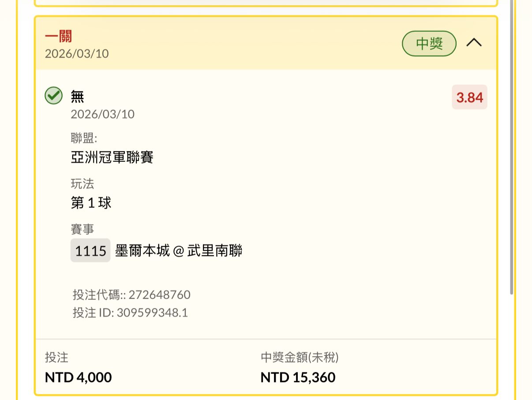Click the NTD 4,000 stake amount
532x400 pixels.
pyautogui.click(x=78, y=378)
